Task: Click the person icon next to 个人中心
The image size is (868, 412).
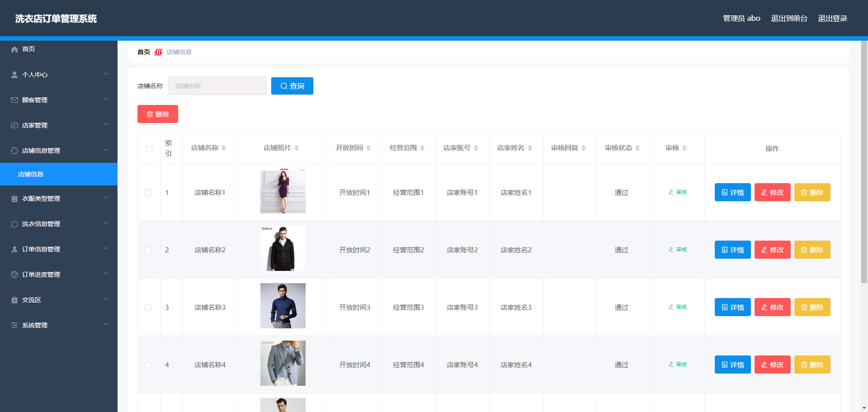Action: tap(14, 75)
